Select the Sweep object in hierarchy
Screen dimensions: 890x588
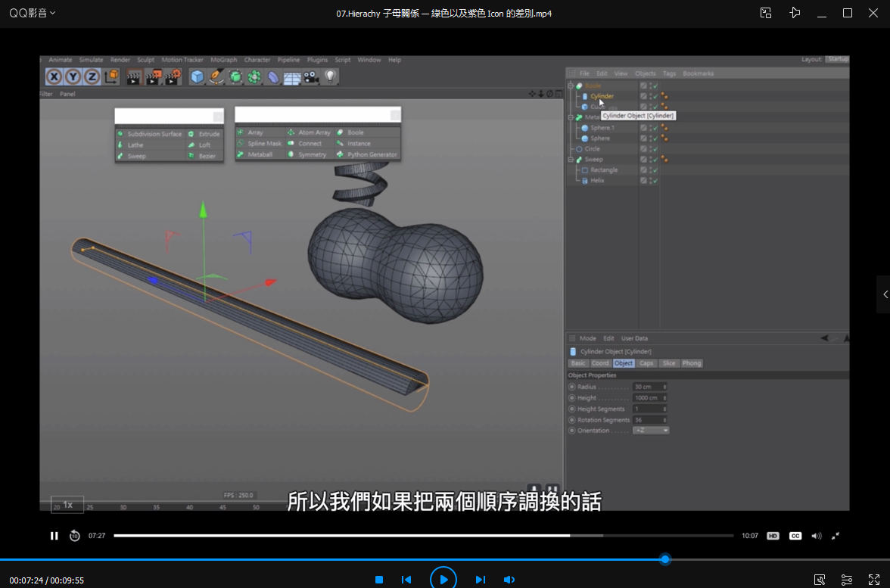coord(594,160)
